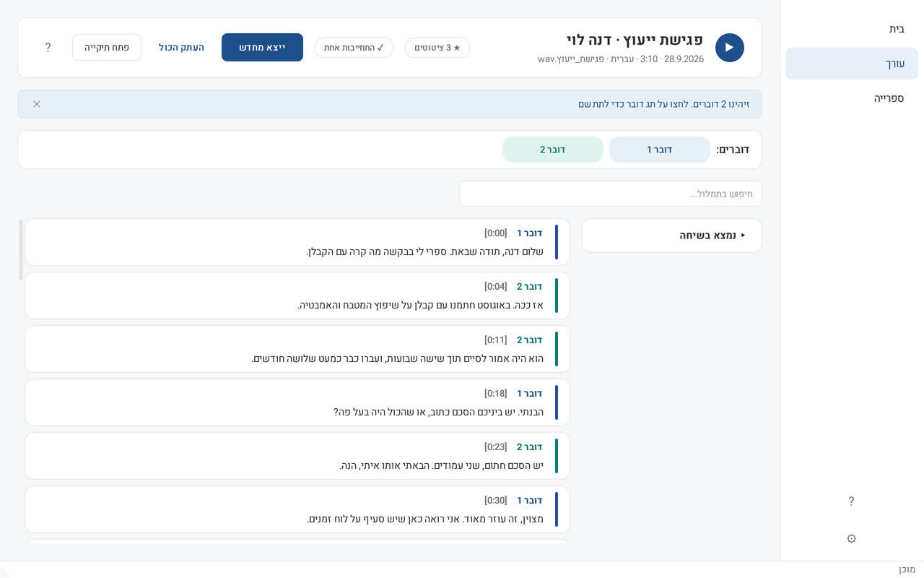The image size is (924, 578).
Task: Select the עורך item in the sidebar
Action: [852, 64]
